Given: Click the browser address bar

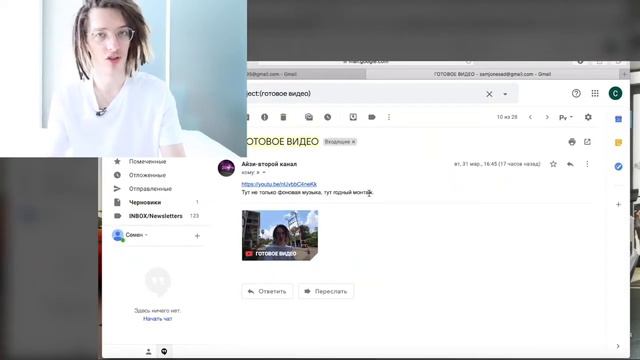Looking at the screenshot, I should [x=365, y=62].
